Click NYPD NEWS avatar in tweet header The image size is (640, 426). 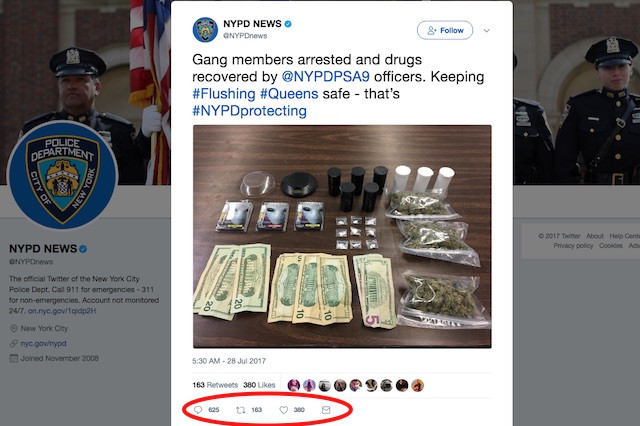[x=205, y=29]
